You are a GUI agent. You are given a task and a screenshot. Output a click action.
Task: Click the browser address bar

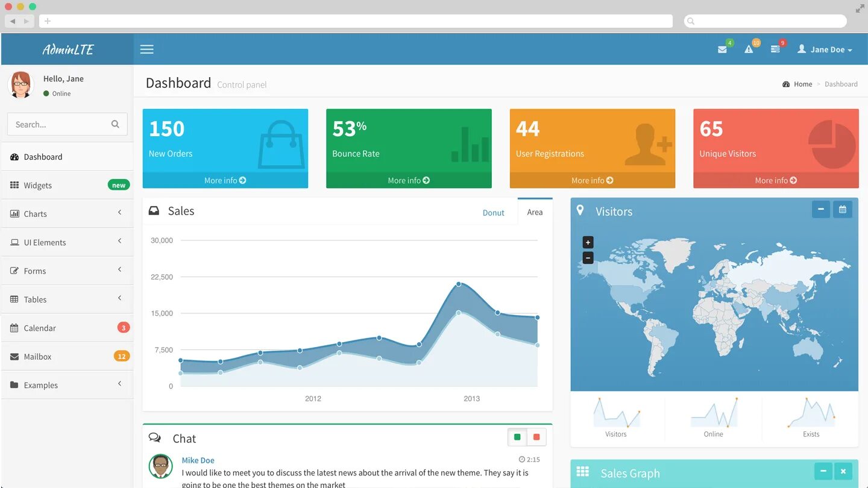pos(356,21)
